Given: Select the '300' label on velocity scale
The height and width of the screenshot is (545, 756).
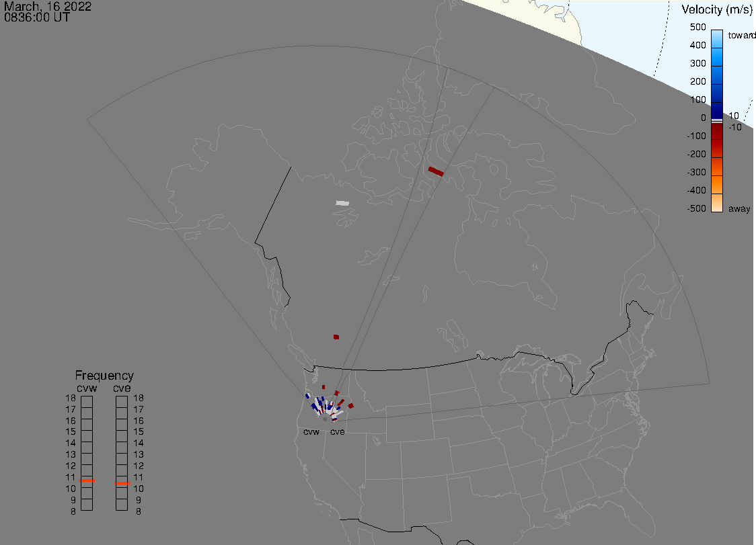Looking at the screenshot, I should coord(697,63).
